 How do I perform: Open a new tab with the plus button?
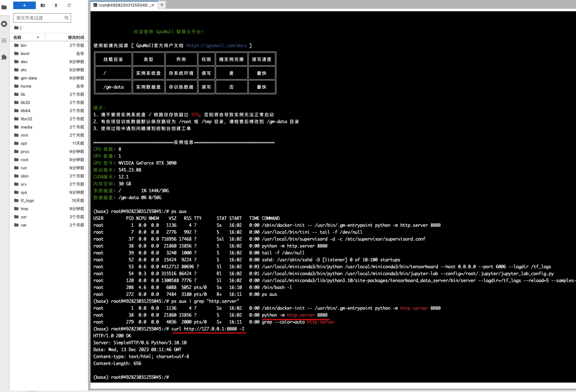coord(162,5)
